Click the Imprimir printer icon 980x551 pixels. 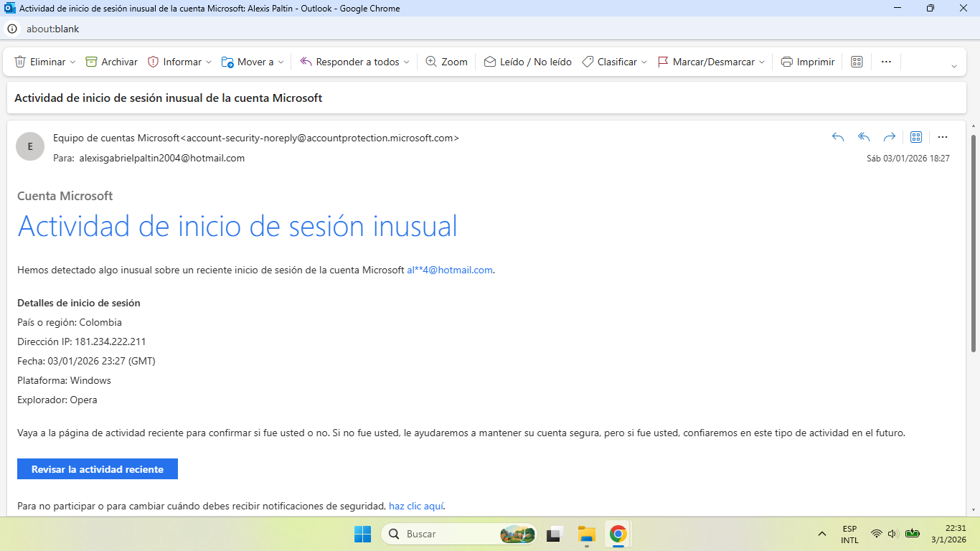pos(787,62)
